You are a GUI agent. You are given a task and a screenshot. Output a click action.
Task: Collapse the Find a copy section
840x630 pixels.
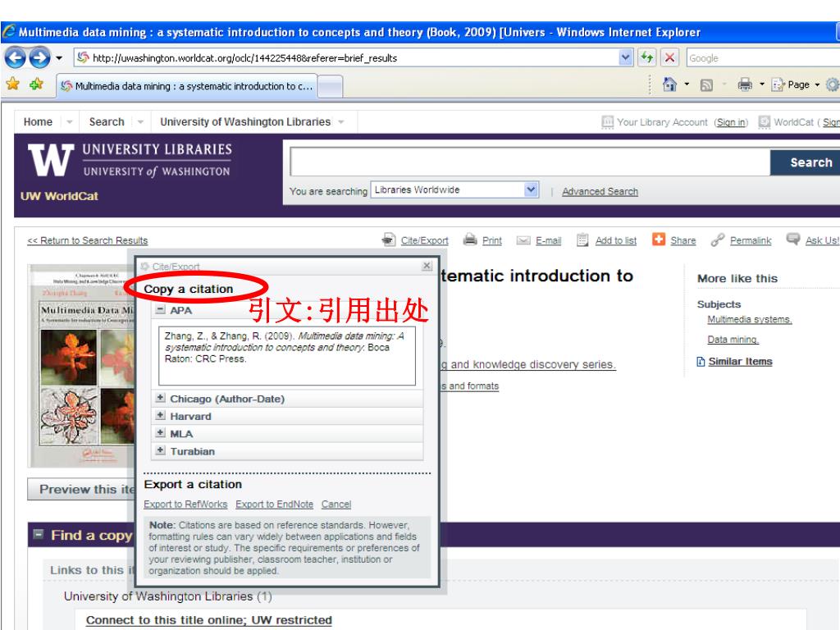click(x=38, y=534)
